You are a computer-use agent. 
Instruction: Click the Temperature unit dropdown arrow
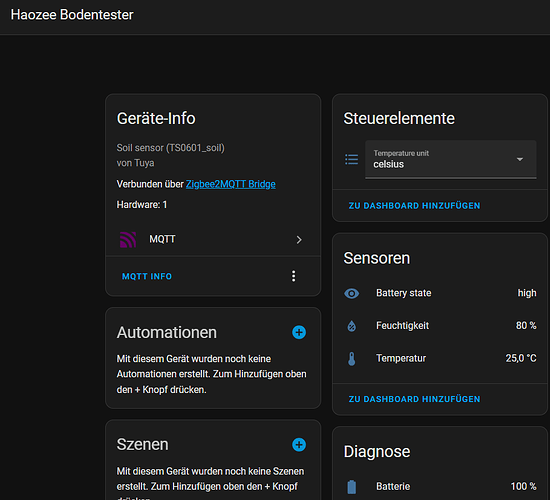pos(520,159)
